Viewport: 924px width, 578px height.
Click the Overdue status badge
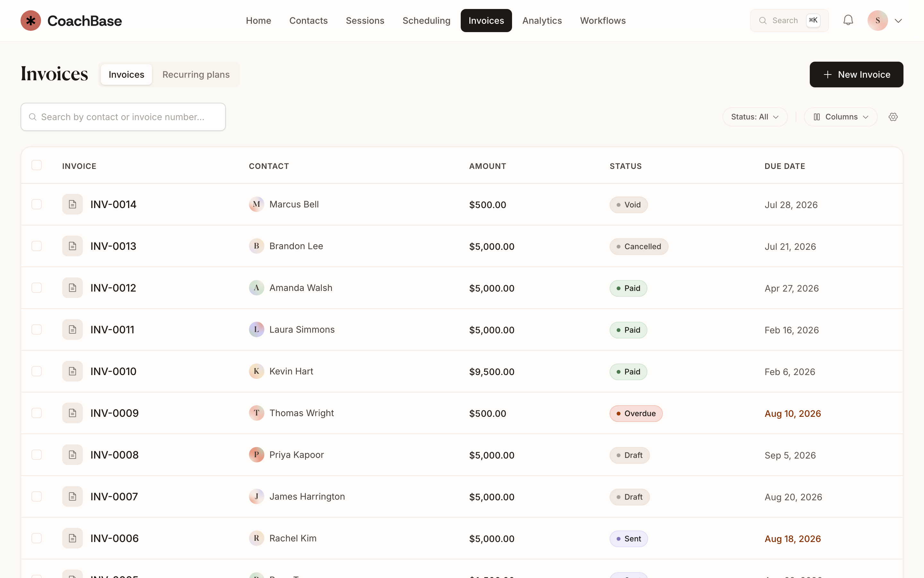click(x=636, y=414)
